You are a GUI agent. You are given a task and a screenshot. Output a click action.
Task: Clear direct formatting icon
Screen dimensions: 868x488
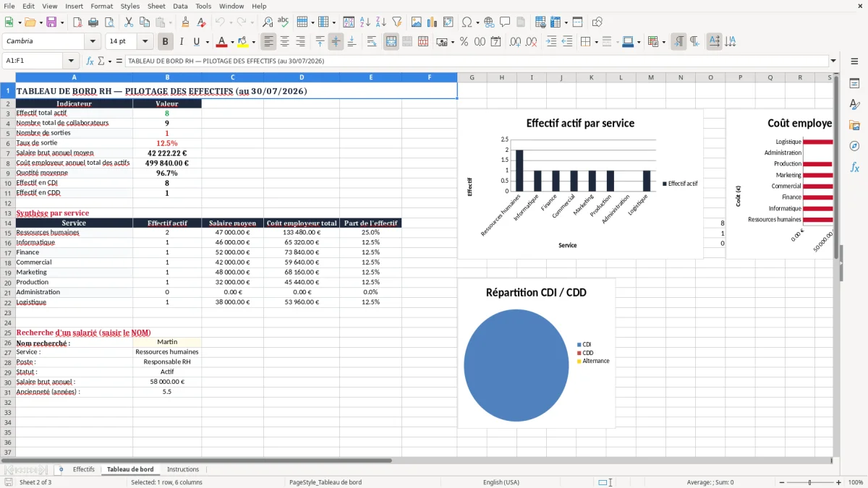coord(200,22)
